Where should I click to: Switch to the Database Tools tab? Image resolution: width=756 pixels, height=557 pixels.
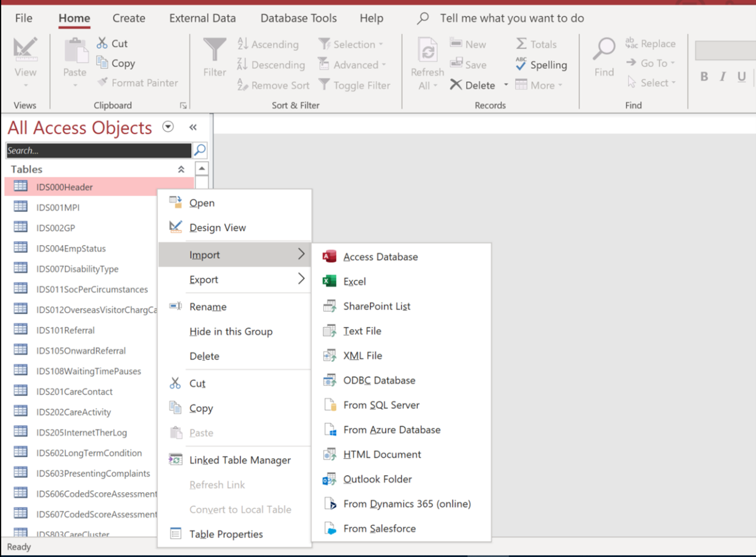[x=298, y=18]
